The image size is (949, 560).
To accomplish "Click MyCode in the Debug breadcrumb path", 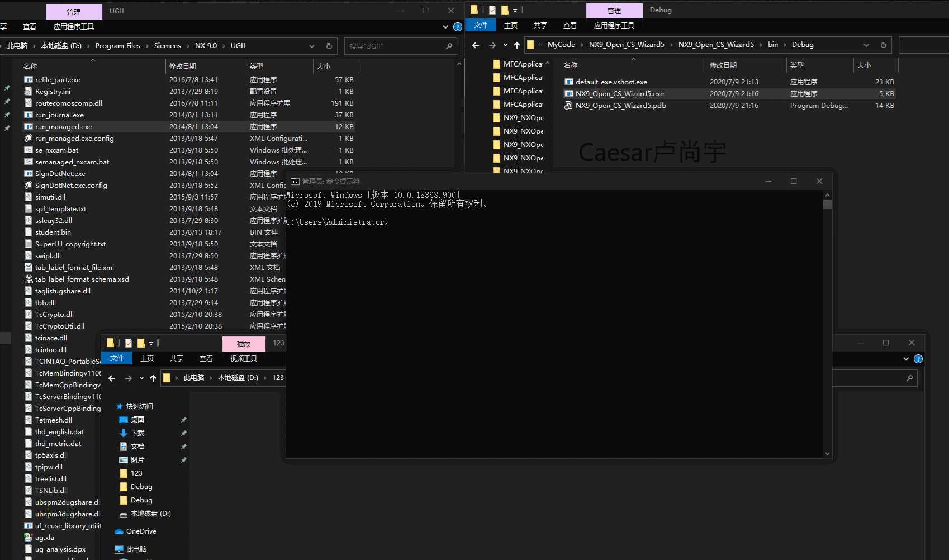I will pyautogui.click(x=561, y=45).
